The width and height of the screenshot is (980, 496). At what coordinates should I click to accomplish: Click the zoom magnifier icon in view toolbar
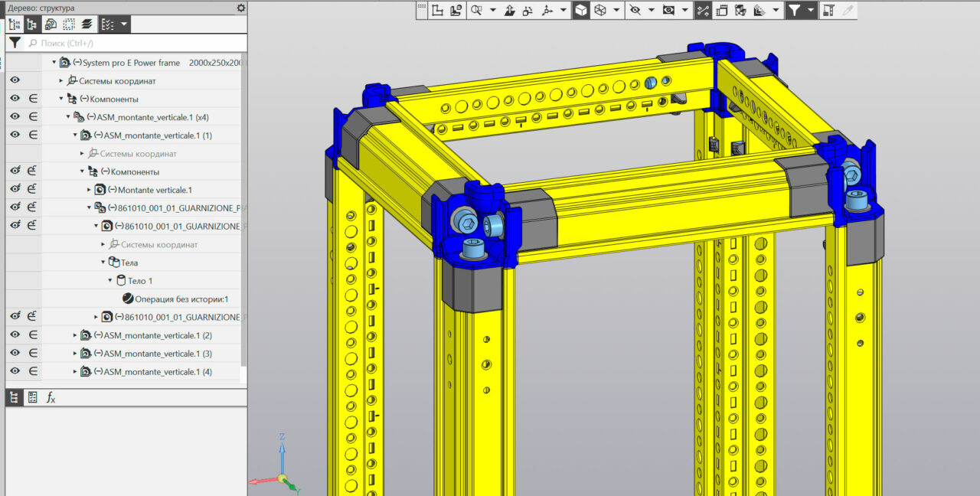pos(476,10)
